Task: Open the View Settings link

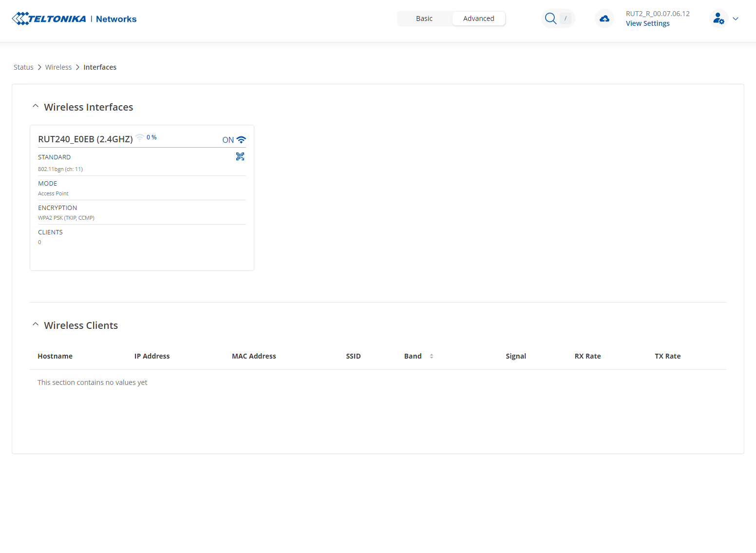Action: tap(647, 23)
